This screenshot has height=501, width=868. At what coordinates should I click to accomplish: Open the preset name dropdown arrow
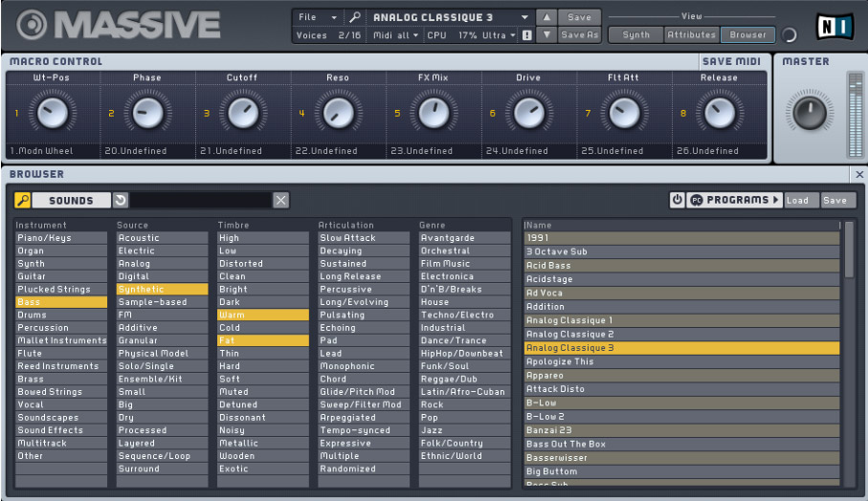click(524, 17)
